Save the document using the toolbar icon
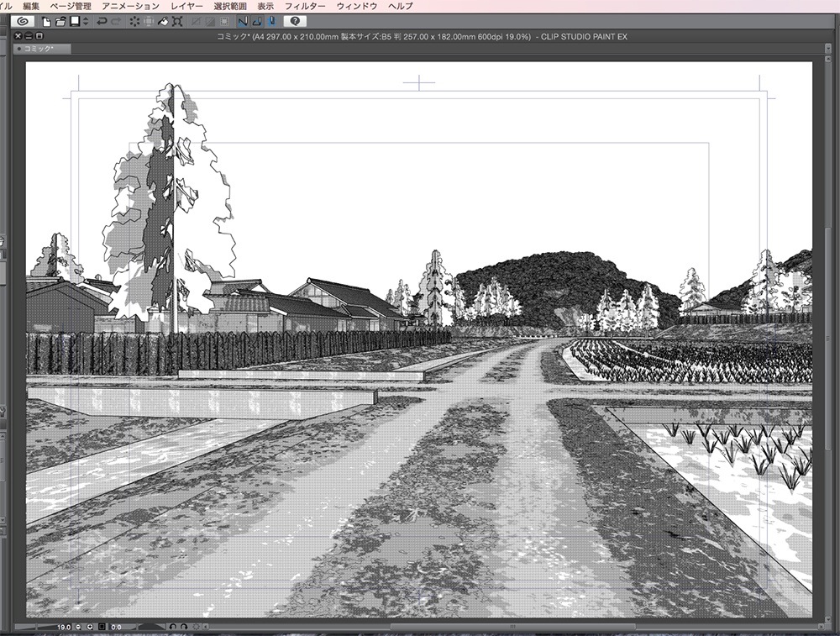The width and height of the screenshot is (840, 636). click(74, 21)
